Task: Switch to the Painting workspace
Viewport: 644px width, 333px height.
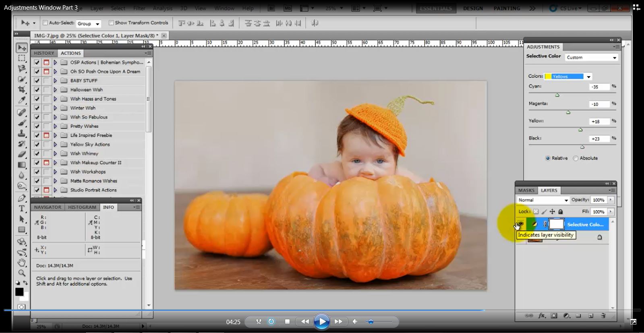Action: (x=507, y=8)
